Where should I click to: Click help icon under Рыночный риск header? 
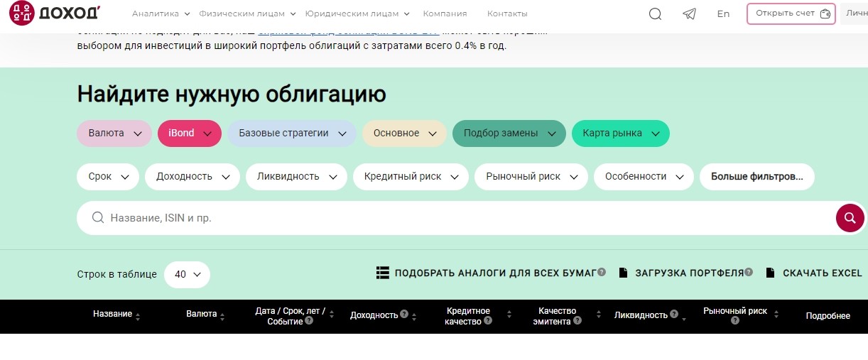click(735, 321)
